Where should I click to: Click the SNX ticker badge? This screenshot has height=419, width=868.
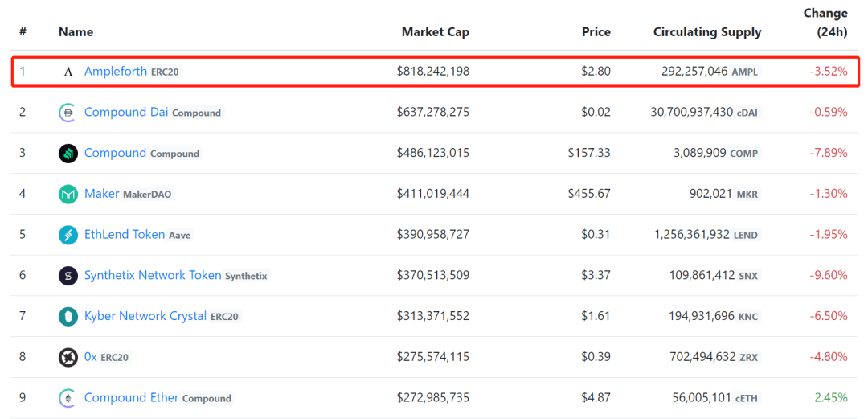coord(749,276)
